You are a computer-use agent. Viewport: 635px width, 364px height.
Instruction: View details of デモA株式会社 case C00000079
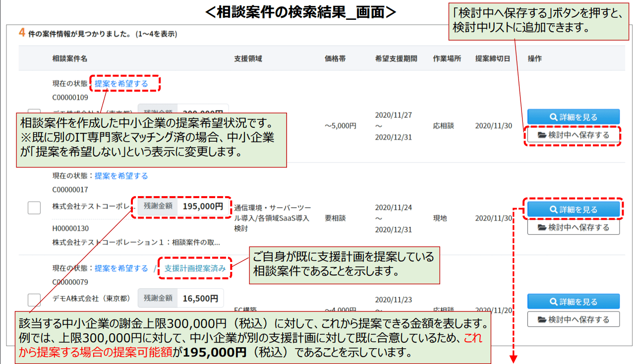click(x=574, y=301)
